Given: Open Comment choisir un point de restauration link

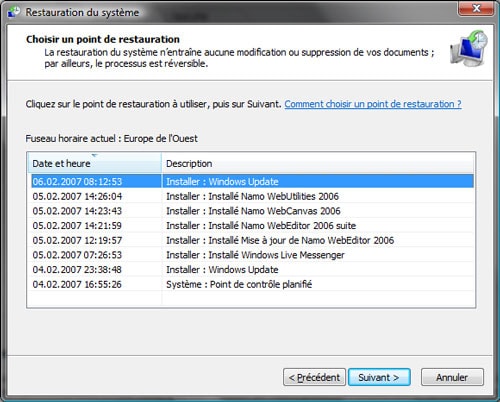Looking at the screenshot, I should (373, 104).
